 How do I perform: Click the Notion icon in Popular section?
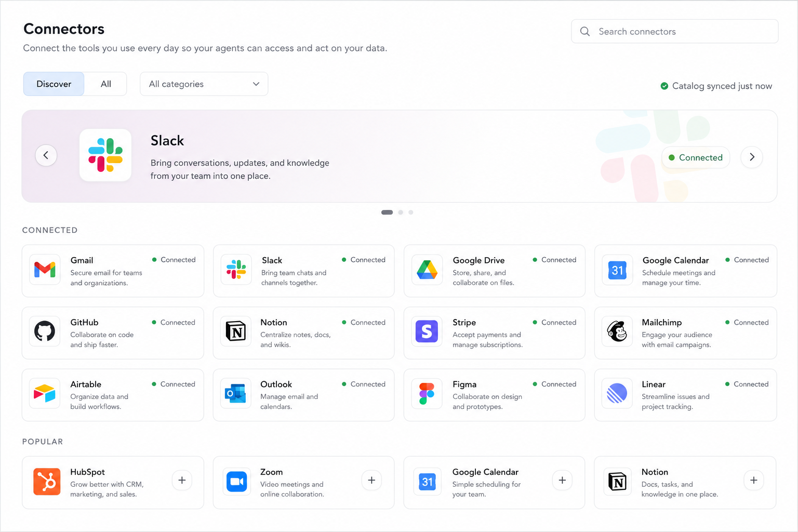click(x=617, y=482)
